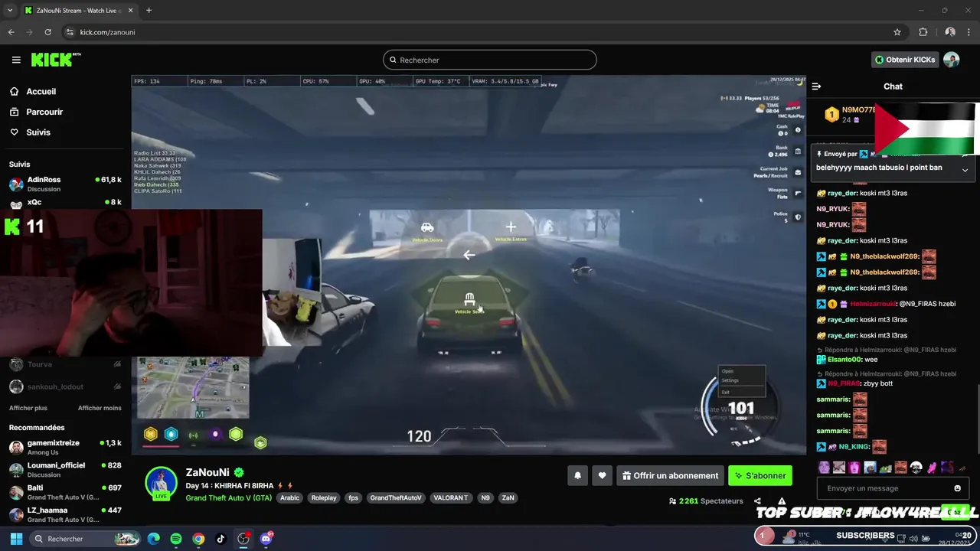Viewport: 980px width, 551px height.
Task: Open gamemixtreize recommended channel
Action: pos(65,447)
